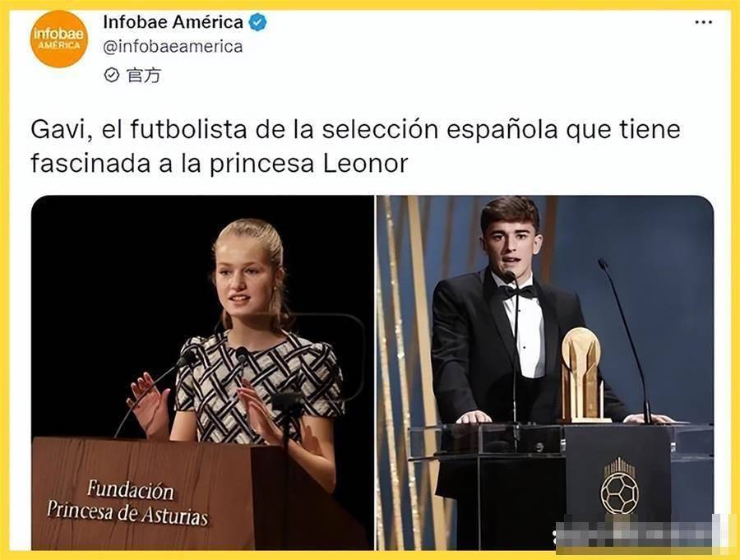This screenshot has height=560, width=740.
Task: Click the Infobae América display name
Action: point(173,21)
